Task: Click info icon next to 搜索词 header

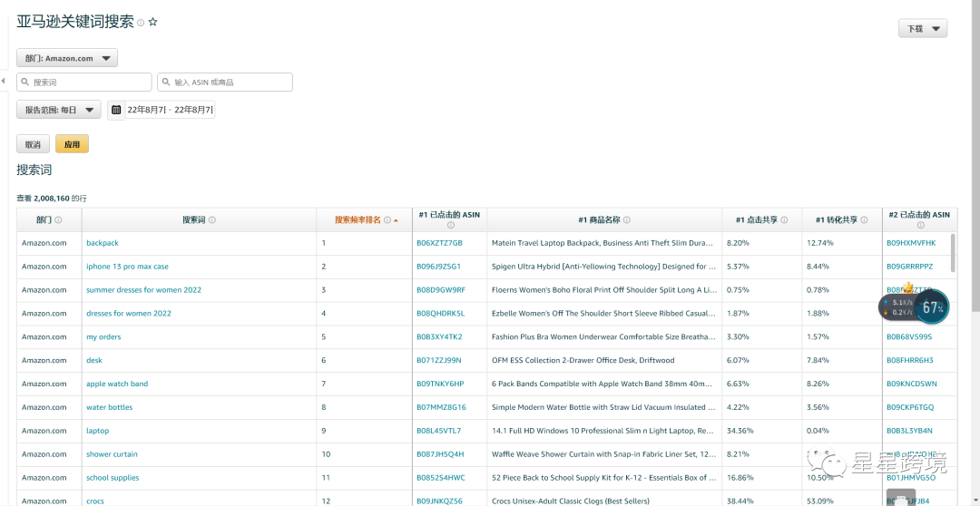Action: coord(212,219)
